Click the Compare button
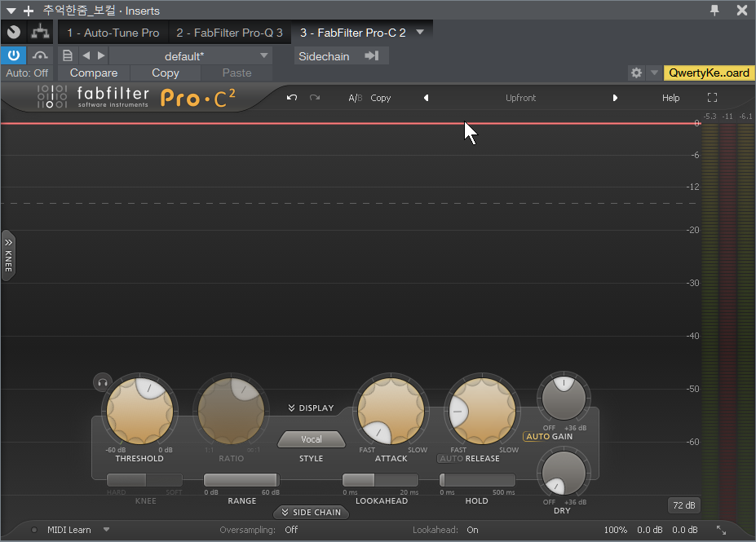This screenshot has height=542, width=756. tap(94, 73)
